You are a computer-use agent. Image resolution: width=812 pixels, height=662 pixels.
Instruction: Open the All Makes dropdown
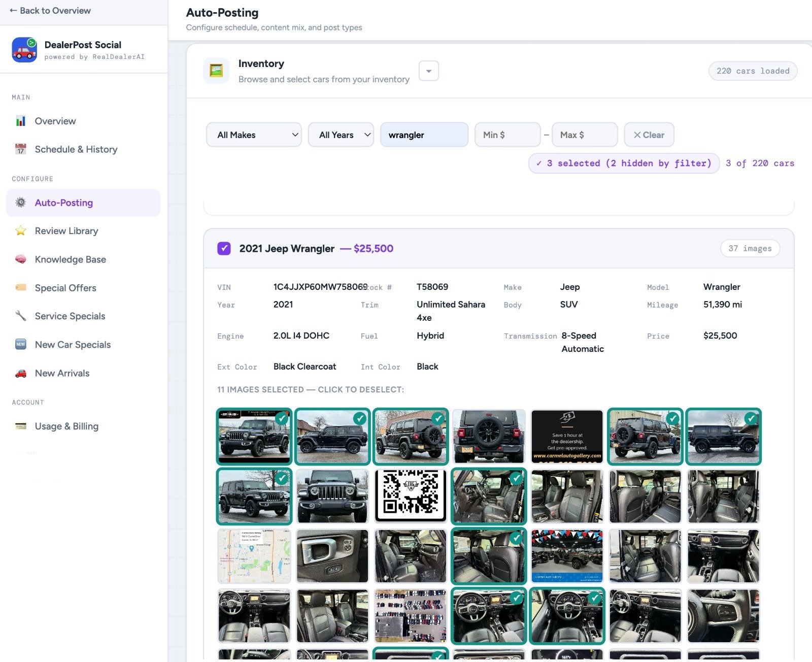tap(254, 135)
